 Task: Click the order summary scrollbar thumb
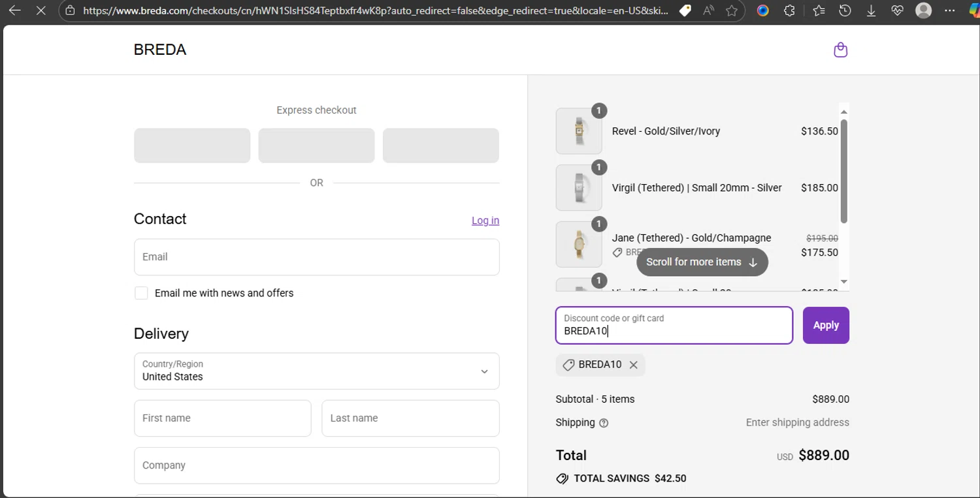843,171
